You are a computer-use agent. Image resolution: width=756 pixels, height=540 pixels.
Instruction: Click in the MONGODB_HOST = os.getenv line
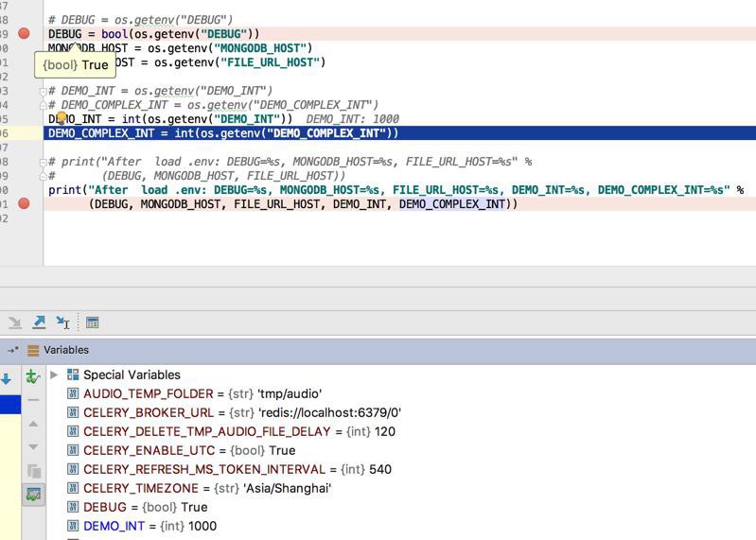pyautogui.click(x=181, y=48)
